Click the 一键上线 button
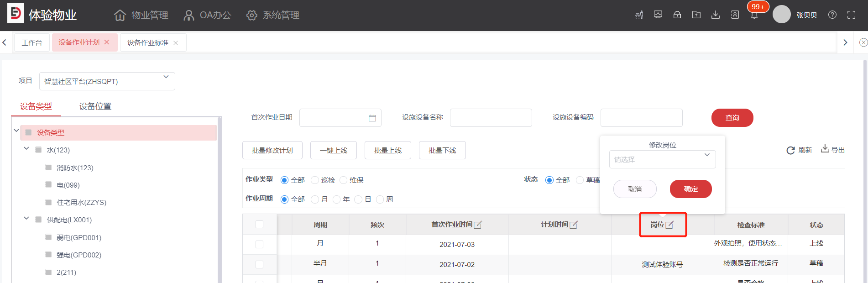 (x=334, y=150)
